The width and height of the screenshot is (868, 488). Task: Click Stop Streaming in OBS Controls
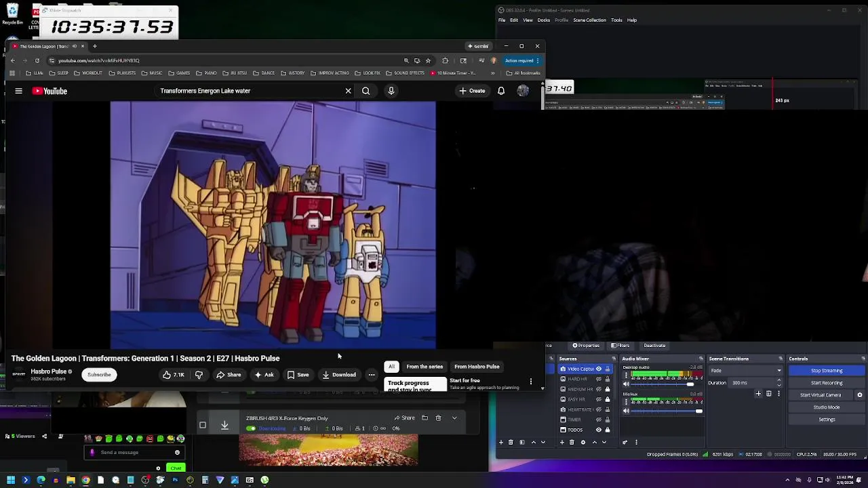[827, 371]
